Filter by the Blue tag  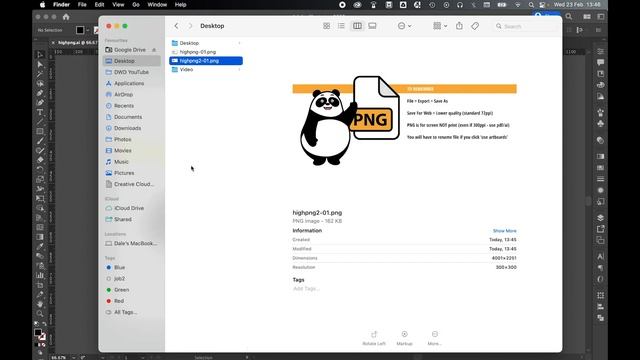coord(116,267)
